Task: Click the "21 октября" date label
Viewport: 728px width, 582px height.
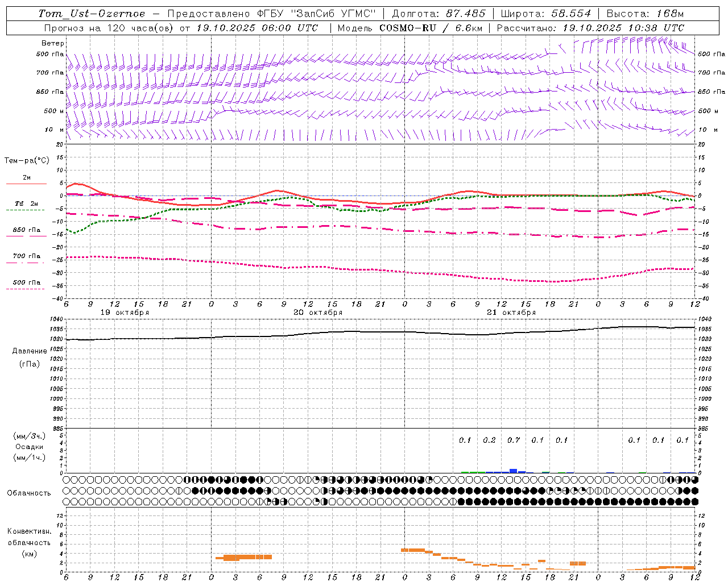Action: [x=511, y=313]
